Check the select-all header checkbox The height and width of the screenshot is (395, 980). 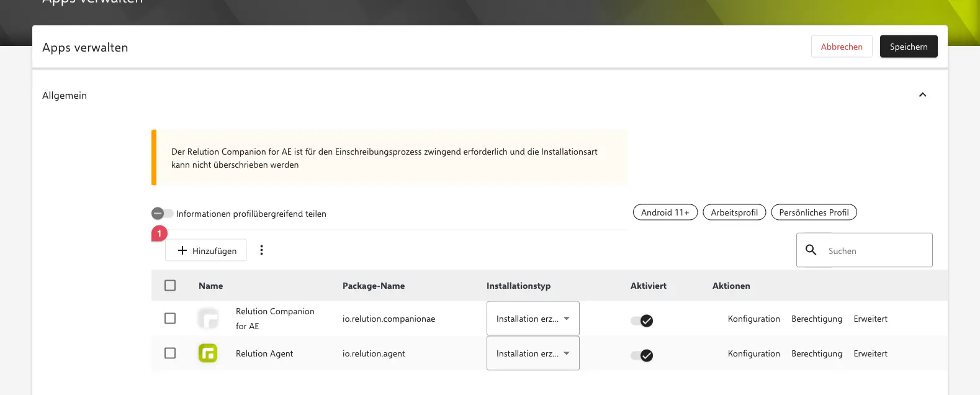pyautogui.click(x=170, y=285)
